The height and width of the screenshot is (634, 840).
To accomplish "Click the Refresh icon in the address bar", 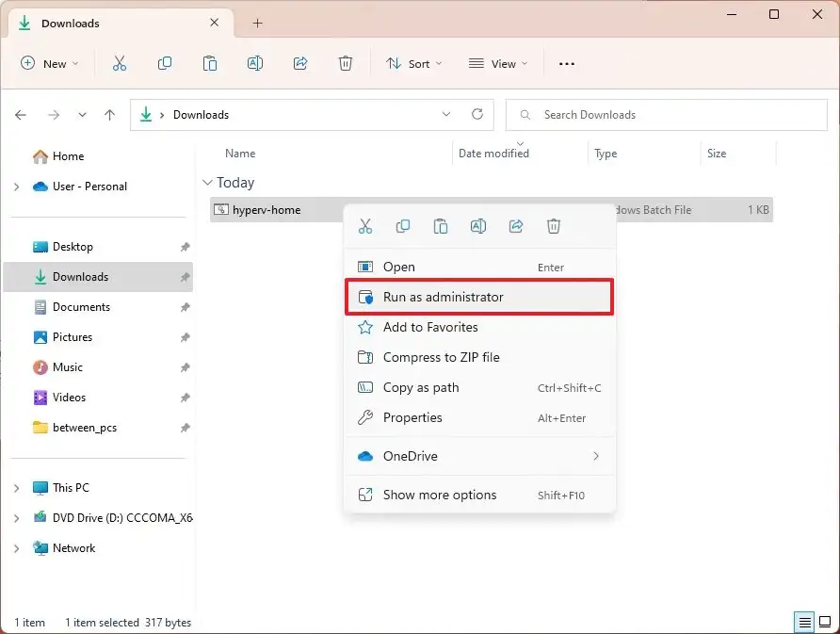I will click(477, 114).
